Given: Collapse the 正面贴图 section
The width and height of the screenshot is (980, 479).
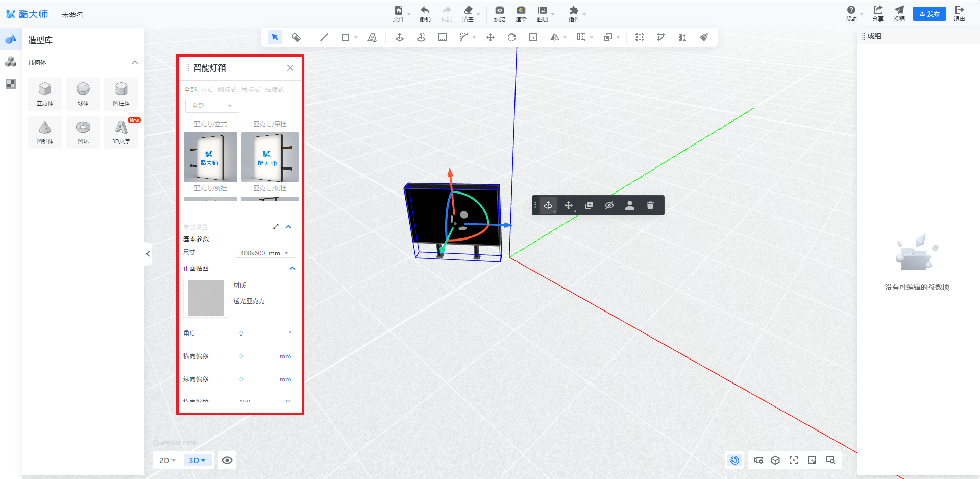Looking at the screenshot, I should [292, 268].
